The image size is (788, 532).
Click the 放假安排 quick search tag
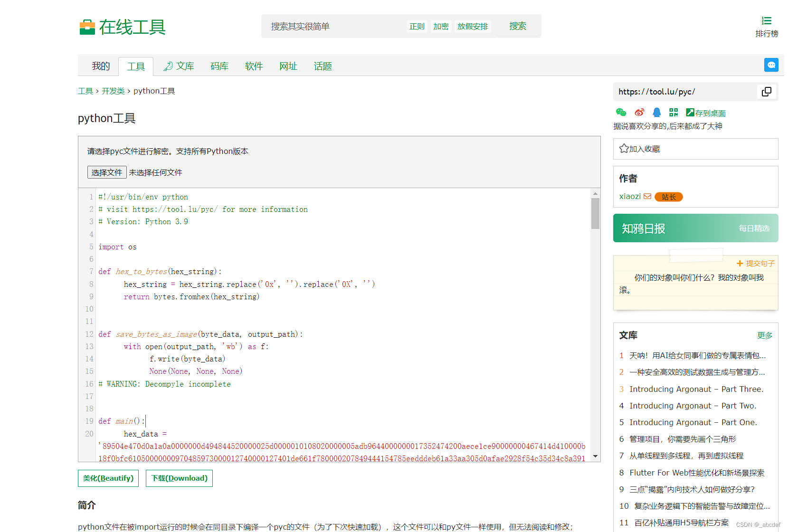coord(473,26)
